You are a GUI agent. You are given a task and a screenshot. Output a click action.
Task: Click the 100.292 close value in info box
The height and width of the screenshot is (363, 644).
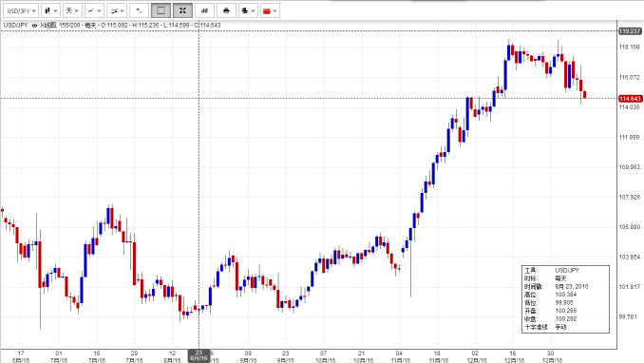[x=566, y=319]
